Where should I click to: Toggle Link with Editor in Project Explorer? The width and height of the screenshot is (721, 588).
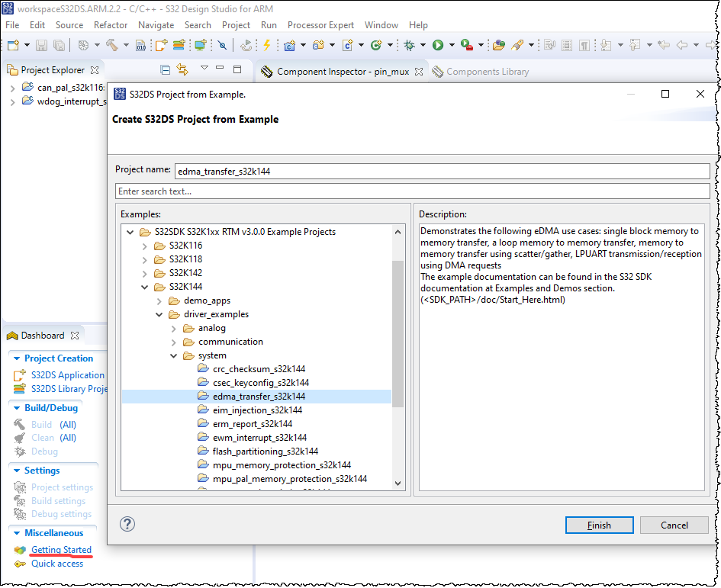[x=182, y=69]
